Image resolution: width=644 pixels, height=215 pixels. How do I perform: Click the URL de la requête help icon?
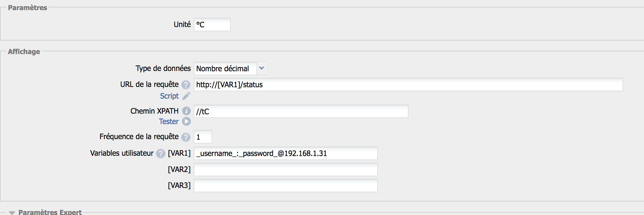pyautogui.click(x=186, y=84)
